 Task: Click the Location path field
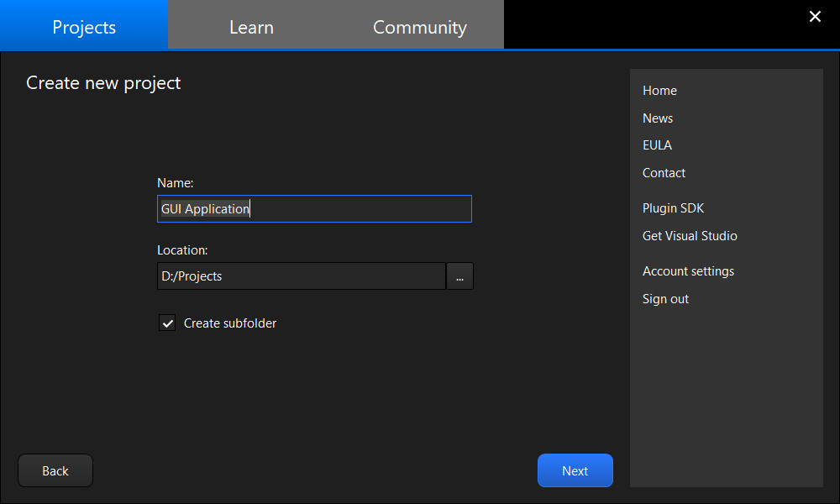(301, 276)
